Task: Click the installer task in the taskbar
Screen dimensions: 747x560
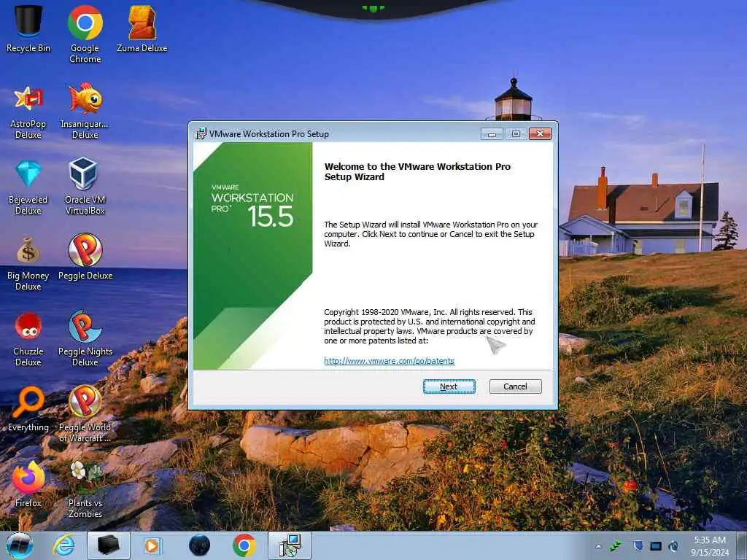Action: click(x=289, y=545)
